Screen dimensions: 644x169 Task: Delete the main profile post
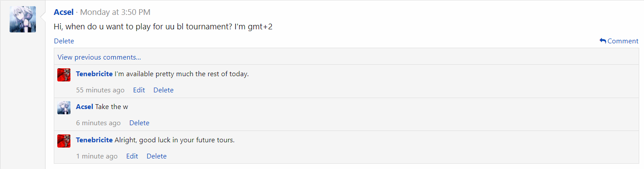[64, 41]
